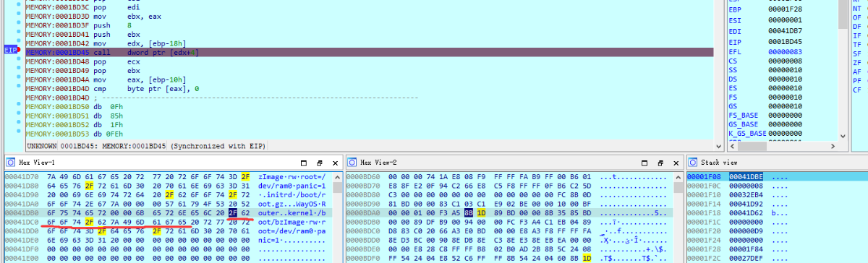Undock the Hex View-1 panel

319,163
